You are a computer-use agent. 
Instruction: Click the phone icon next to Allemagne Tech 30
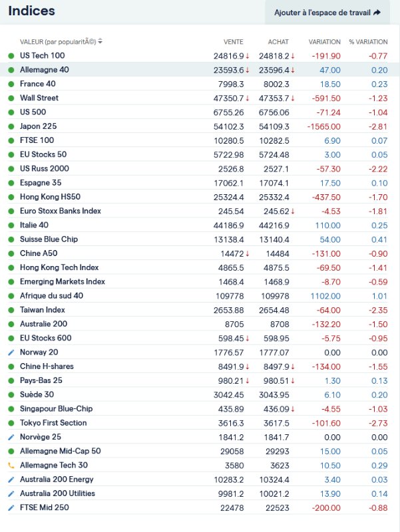pos(11,465)
